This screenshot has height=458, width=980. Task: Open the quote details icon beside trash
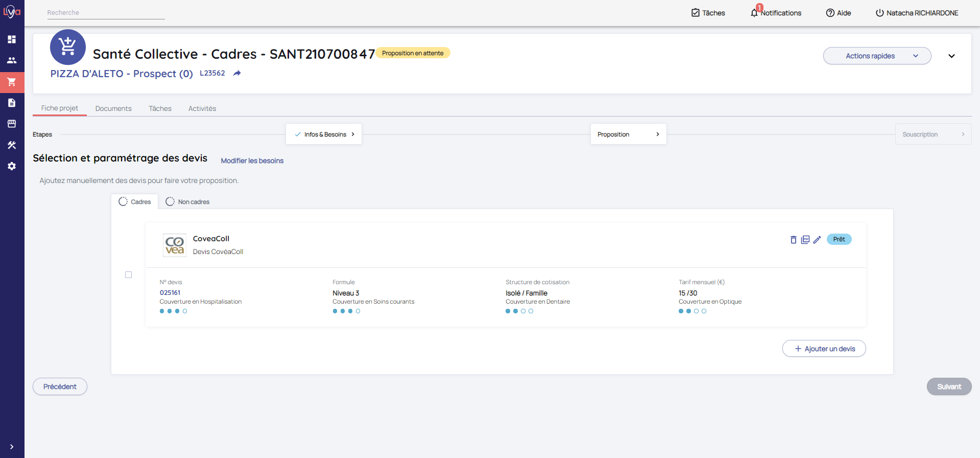point(805,240)
